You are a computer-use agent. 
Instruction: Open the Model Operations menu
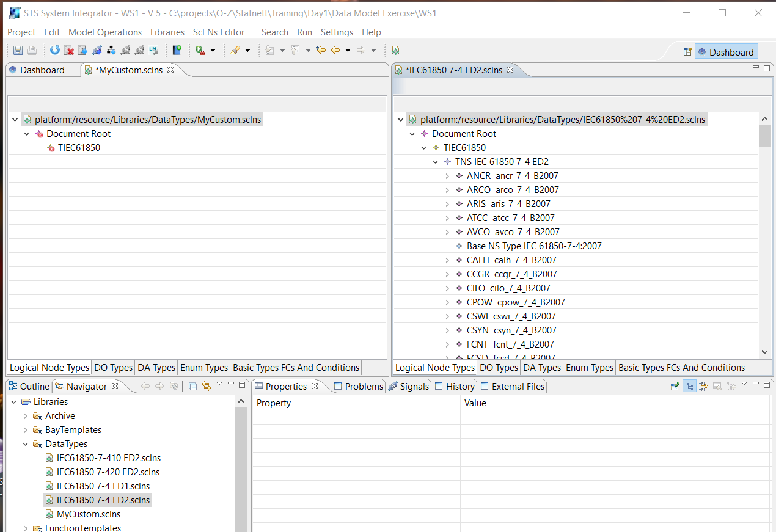coord(105,32)
